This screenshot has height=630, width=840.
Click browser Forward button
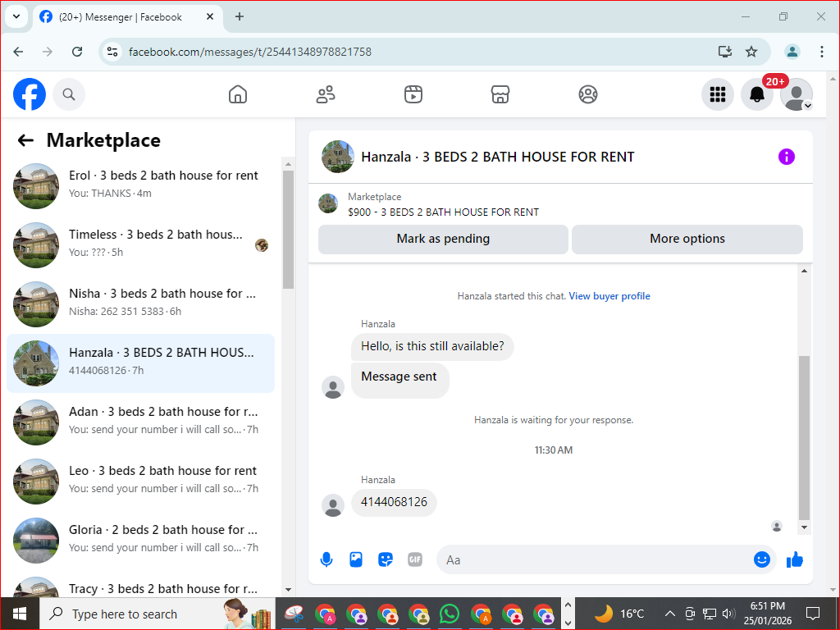click(x=48, y=52)
